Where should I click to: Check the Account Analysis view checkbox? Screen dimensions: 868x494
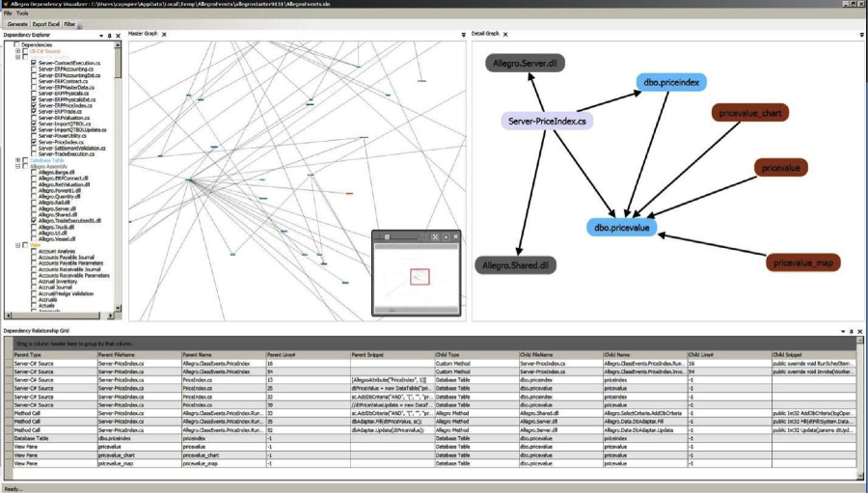coord(34,252)
